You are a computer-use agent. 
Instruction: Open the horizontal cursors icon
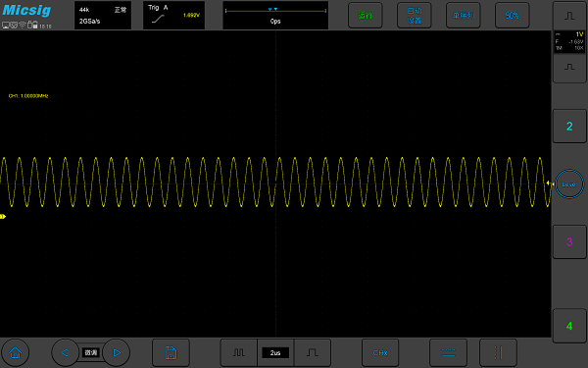pyautogui.click(x=448, y=352)
